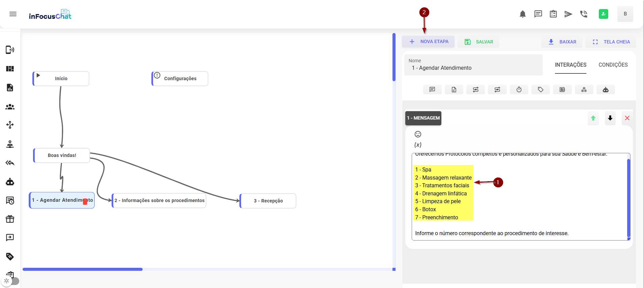Switch to the CONDIÇÕES tab
The image size is (644, 288).
pos(613,65)
